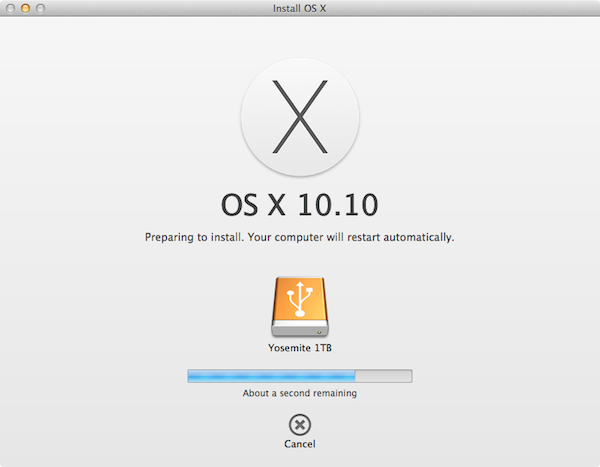Minimize the Install OS X window
600x467 pixels.
[25, 8]
